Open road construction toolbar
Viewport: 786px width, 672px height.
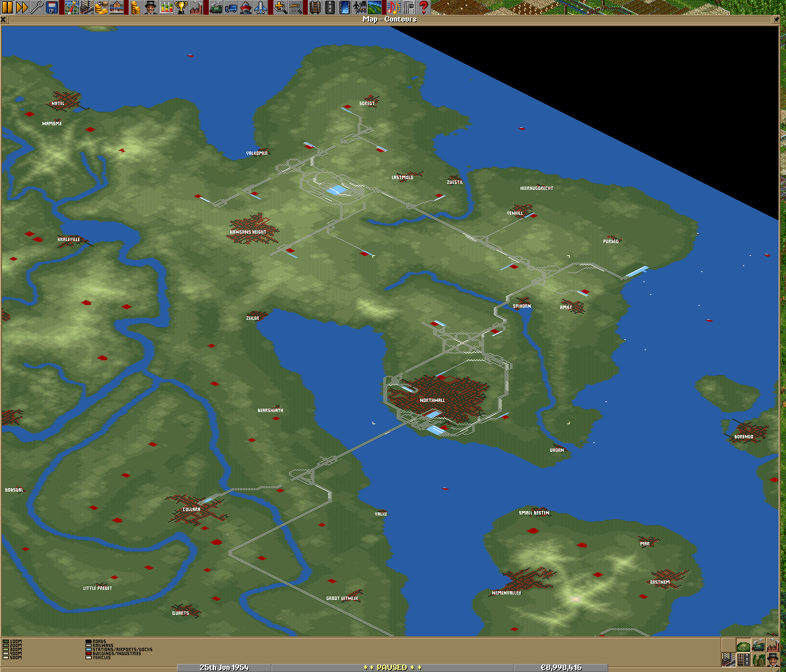330,7
